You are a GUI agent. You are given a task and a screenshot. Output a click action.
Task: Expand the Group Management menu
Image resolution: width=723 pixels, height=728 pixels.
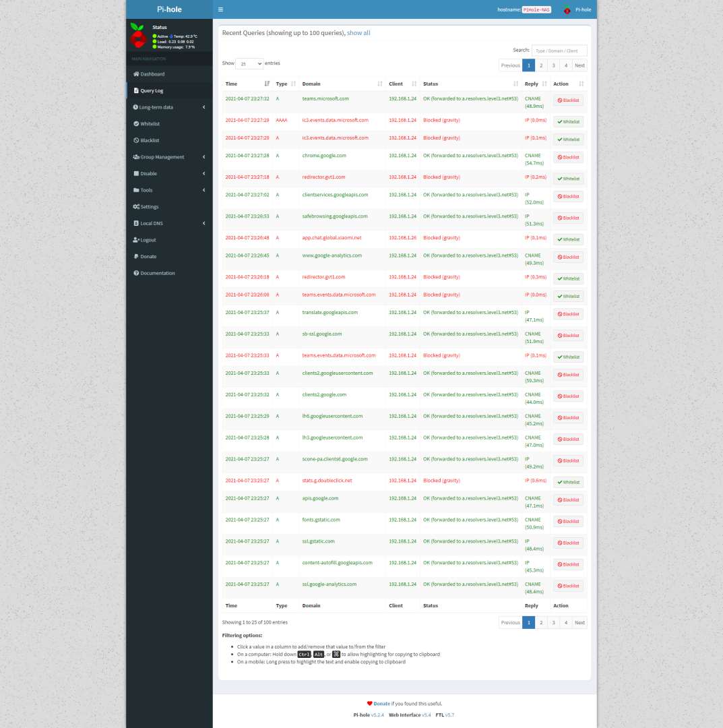169,157
